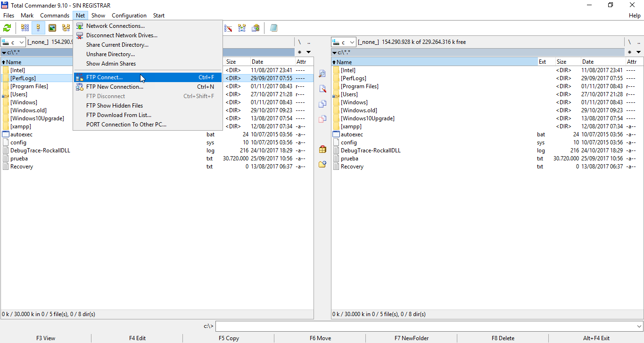This screenshot has height=343, width=644.
Task: Choose FTP Download From List... entry
Action: tap(148, 115)
